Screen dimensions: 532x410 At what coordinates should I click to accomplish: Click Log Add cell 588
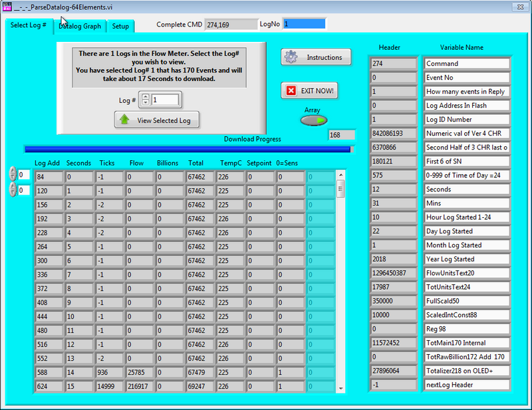coord(49,372)
